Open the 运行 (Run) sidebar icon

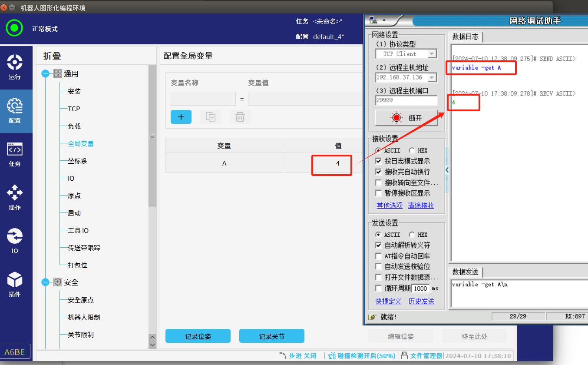click(x=15, y=67)
